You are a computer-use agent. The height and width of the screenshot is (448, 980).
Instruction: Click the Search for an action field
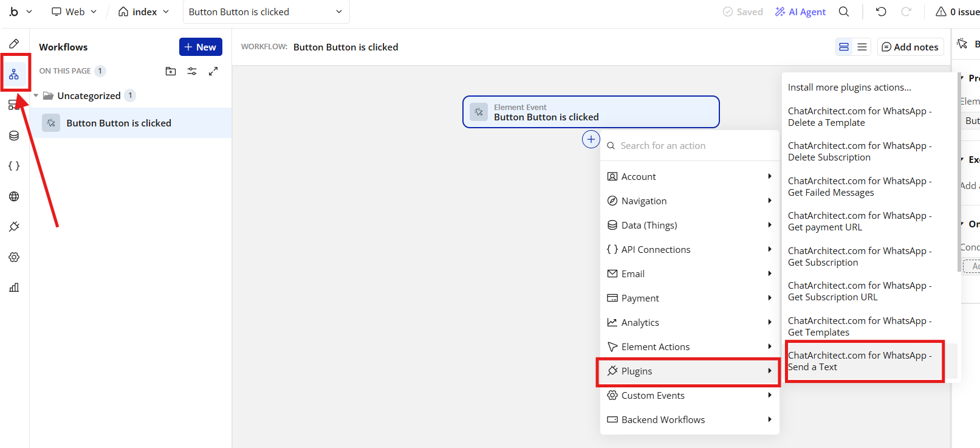690,146
